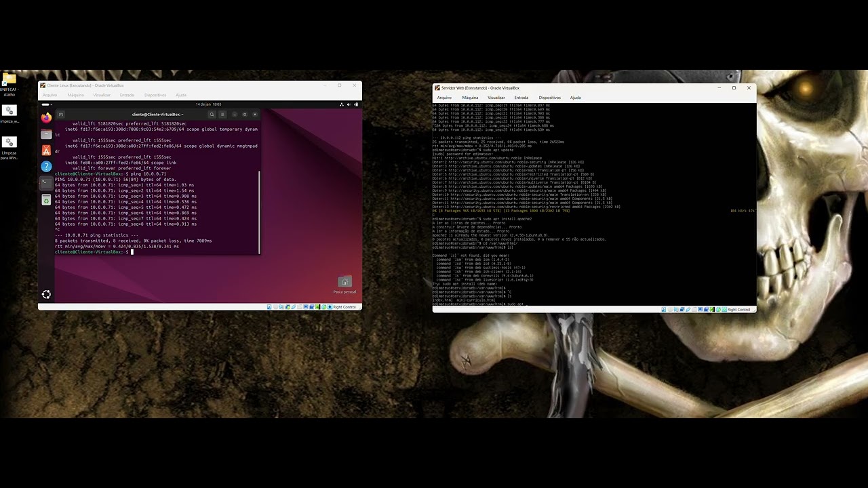Screen dimensions: 868x488
Task: Open Arquivo menu in the Servidor Web window
Action: coord(444,98)
